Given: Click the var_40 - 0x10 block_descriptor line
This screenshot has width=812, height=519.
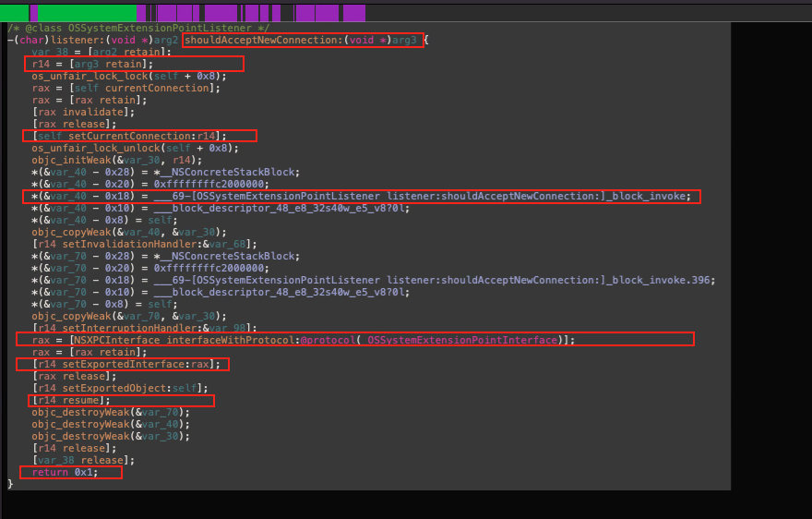Looking at the screenshot, I should [x=221, y=208].
